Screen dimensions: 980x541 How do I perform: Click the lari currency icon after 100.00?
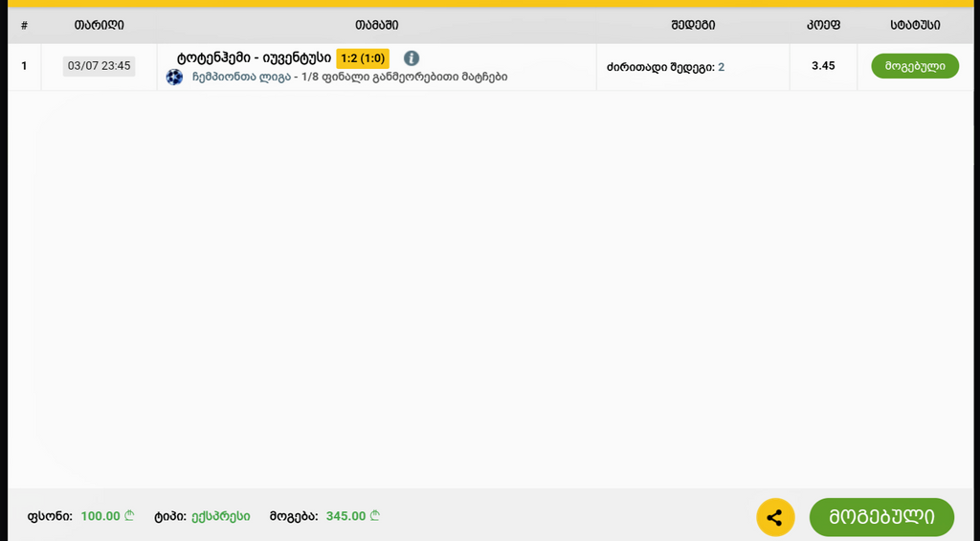pyautogui.click(x=129, y=515)
